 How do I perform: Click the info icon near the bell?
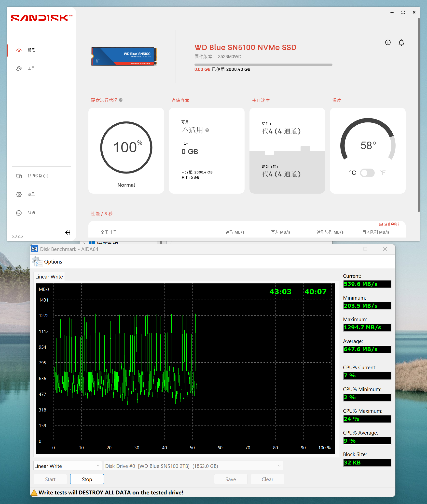[x=388, y=42]
